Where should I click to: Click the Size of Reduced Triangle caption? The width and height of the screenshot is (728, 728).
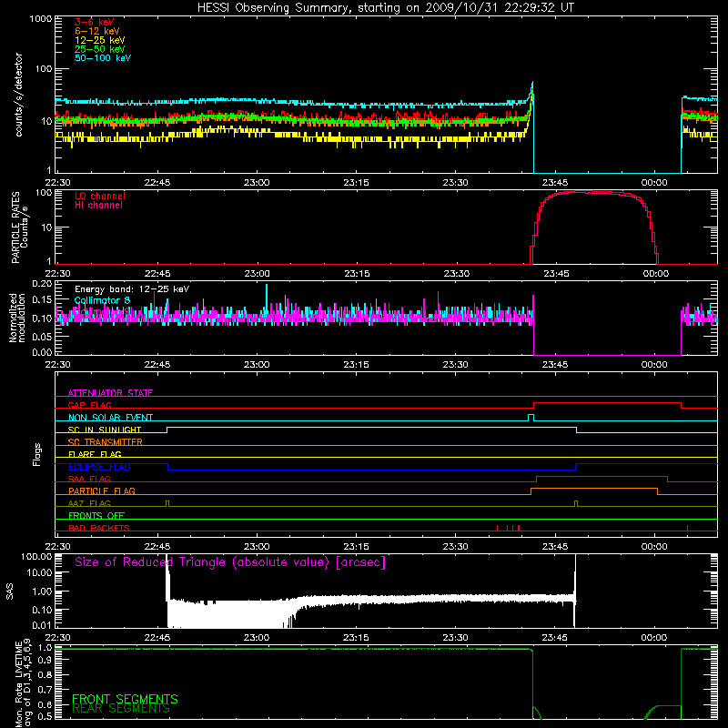pyautogui.click(x=230, y=562)
